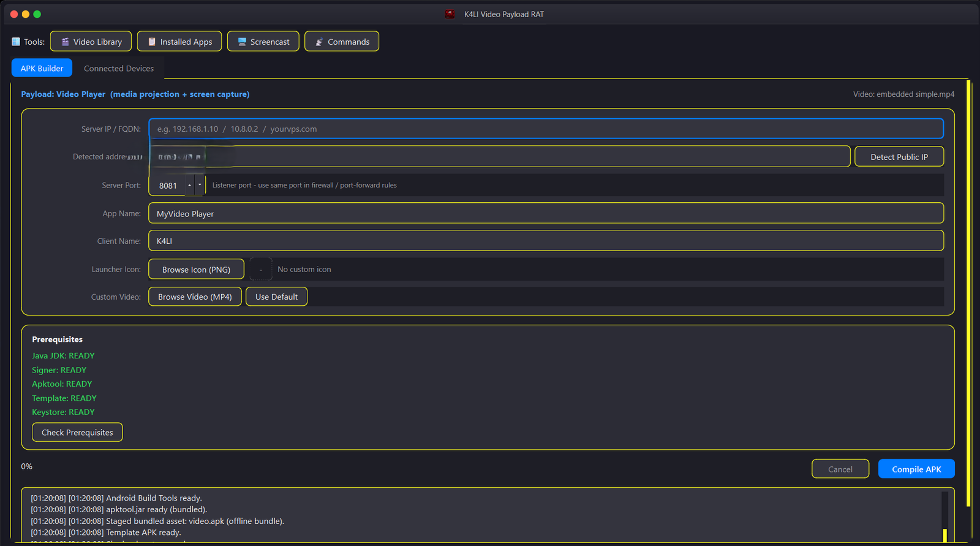
Task: Click the App Name text field
Action: 546,213
